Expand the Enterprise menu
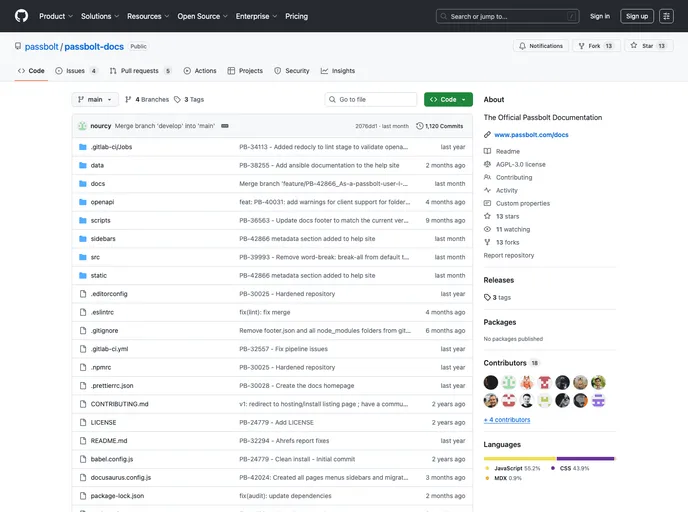Viewport: 688px width, 512px height. [x=256, y=16]
